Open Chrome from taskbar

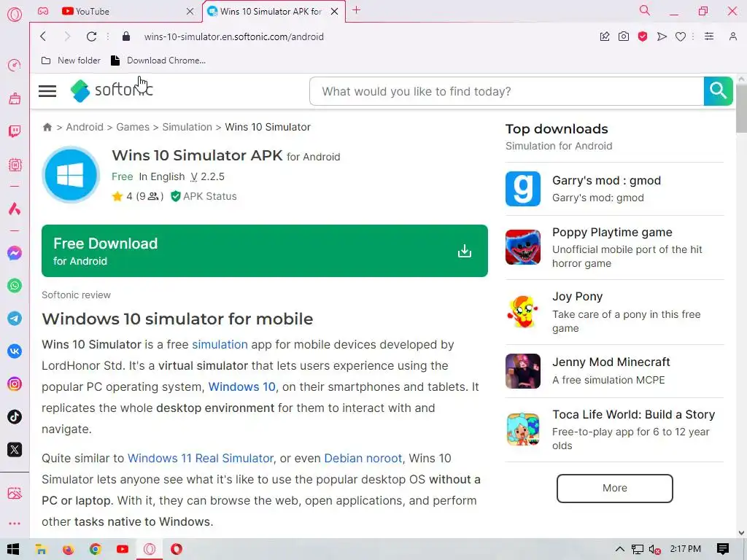(96, 549)
